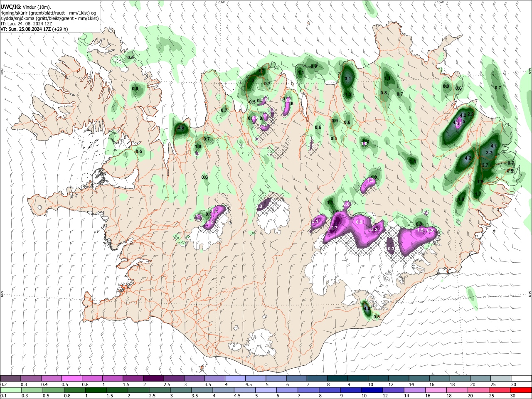
Task: Click the 1.7 precipitation value in the east
Action: pos(478,194)
